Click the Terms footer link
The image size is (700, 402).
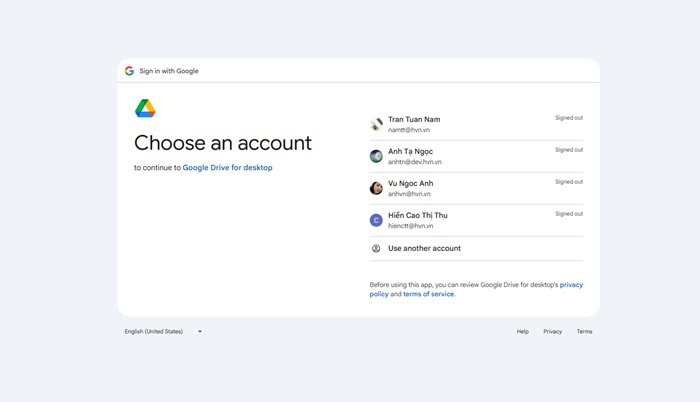[x=584, y=331]
